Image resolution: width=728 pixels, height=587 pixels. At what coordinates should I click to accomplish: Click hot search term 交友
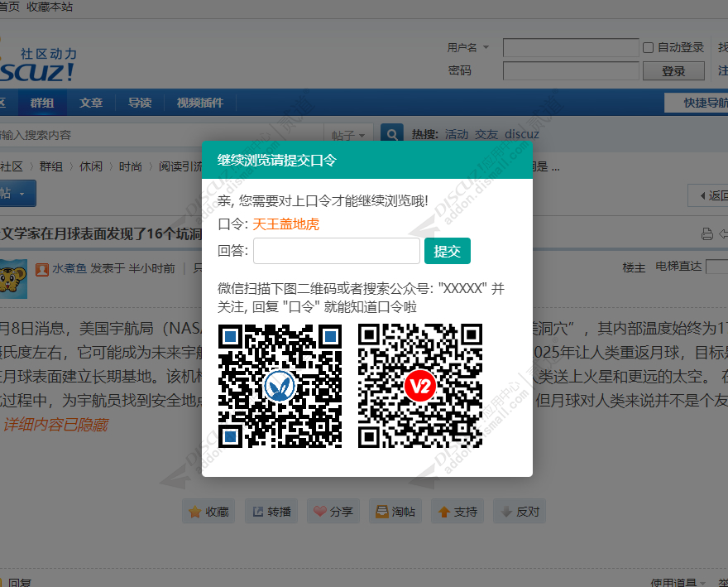tap(486, 134)
